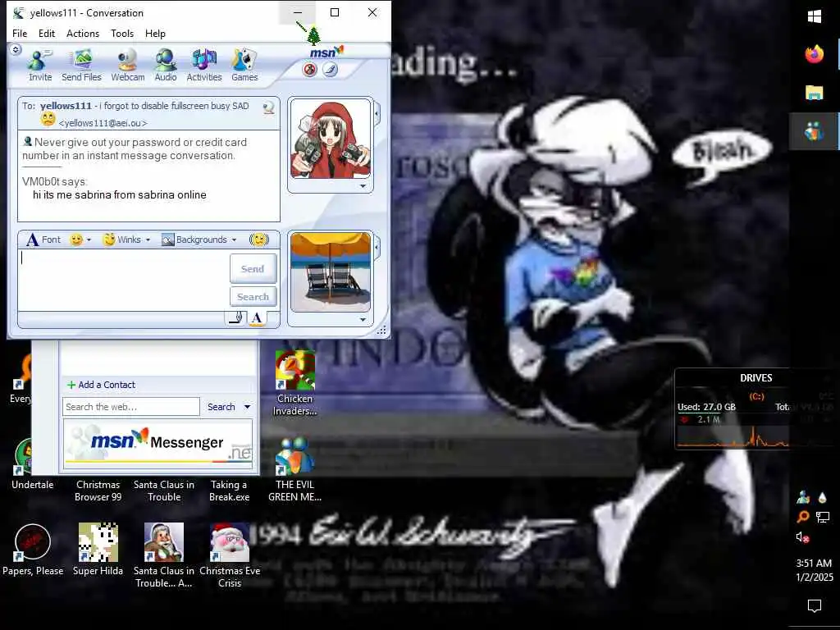Image resolution: width=840 pixels, height=630 pixels.
Task: Switch input to text typing mode
Action: point(257,317)
